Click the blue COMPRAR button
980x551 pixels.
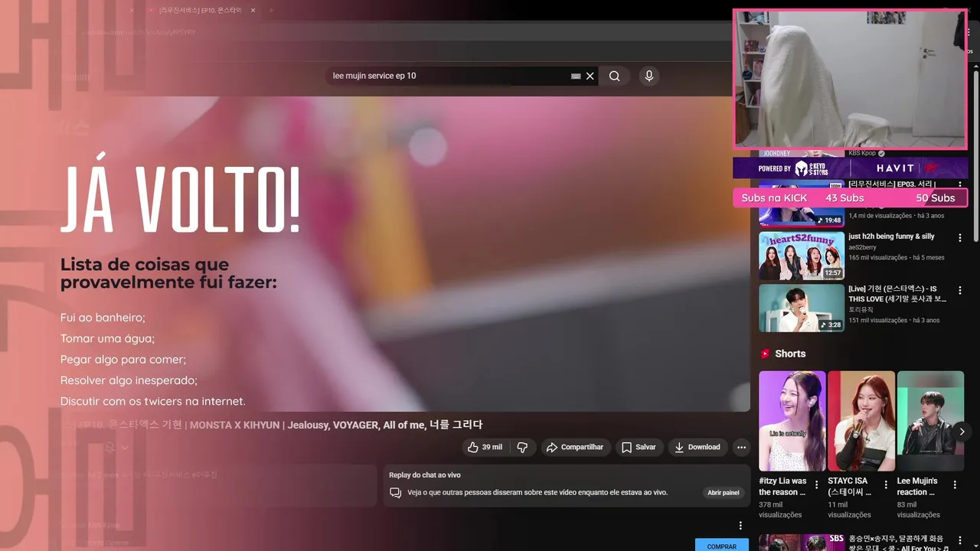721,546
